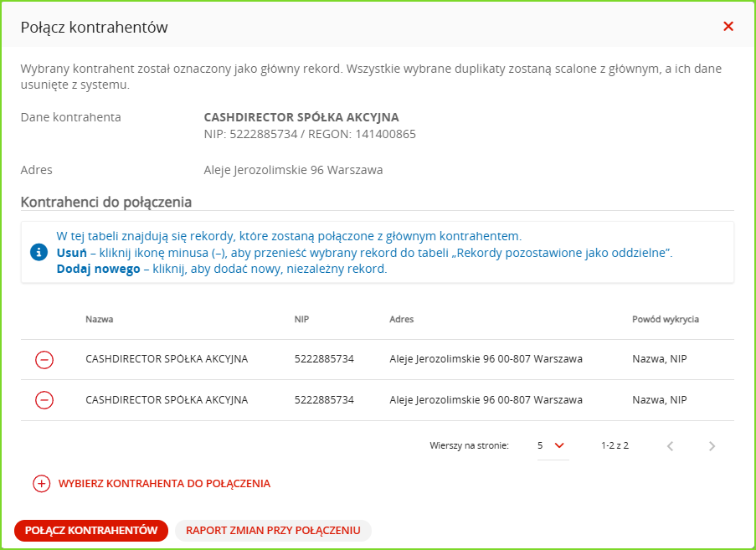Remove first CASHDIRECTOR row with minus icon
Screen dimensions: 756x550
(x=44, y=360)
